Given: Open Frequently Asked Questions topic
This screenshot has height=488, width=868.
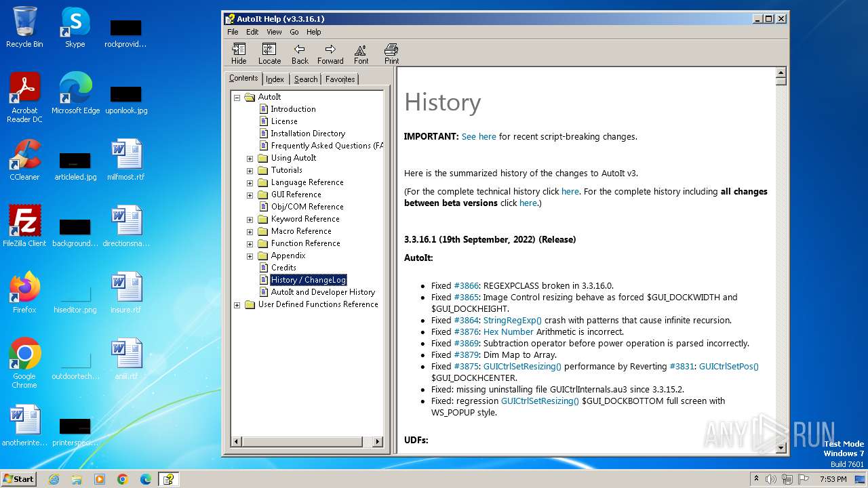Looking at the screenshot, I should [x=327, y=146].
